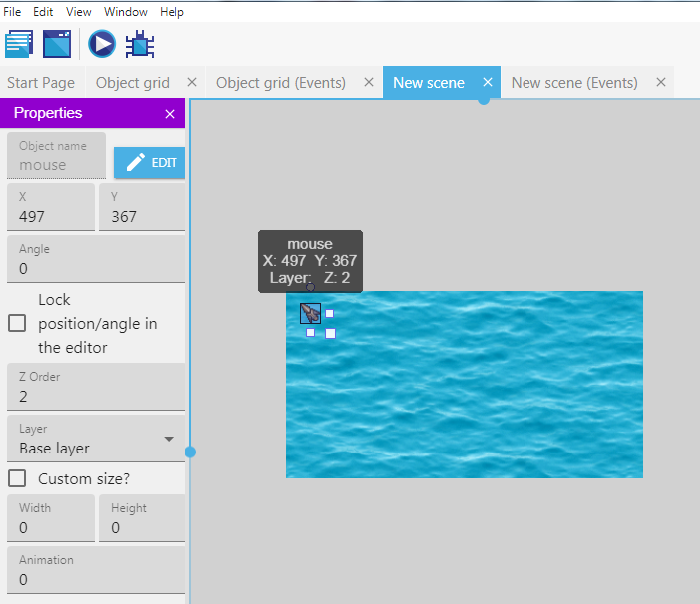Image resolution: width=700 pixels, height=604 pixels.
Task: Open the Layer dropdown
Action: pyautogui.click(x=96, y=439)
